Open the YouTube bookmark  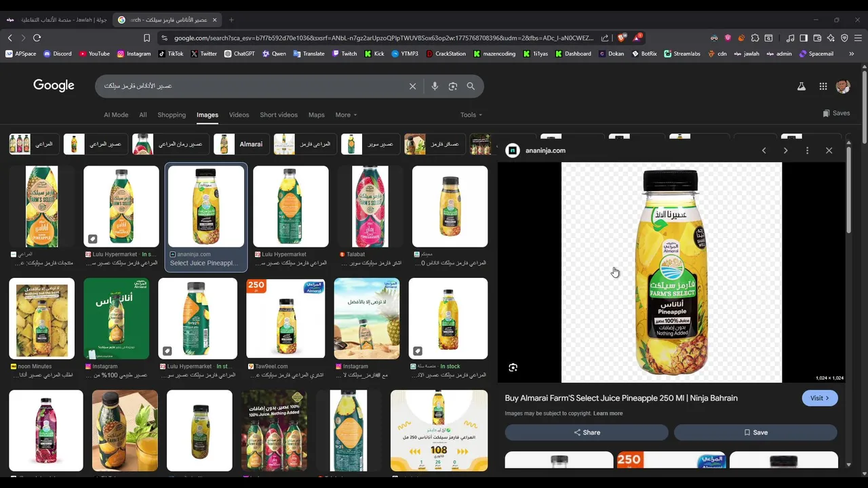tap(94, 54)
